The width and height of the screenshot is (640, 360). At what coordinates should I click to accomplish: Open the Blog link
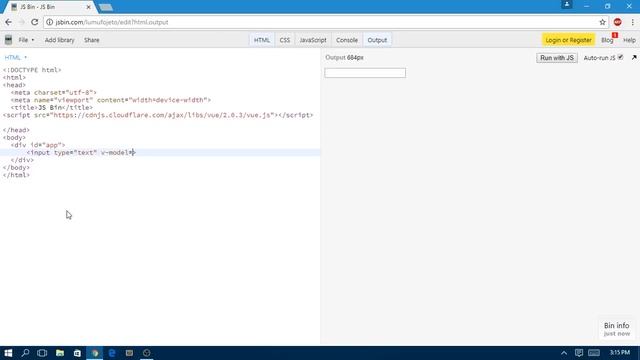[607, 40]
